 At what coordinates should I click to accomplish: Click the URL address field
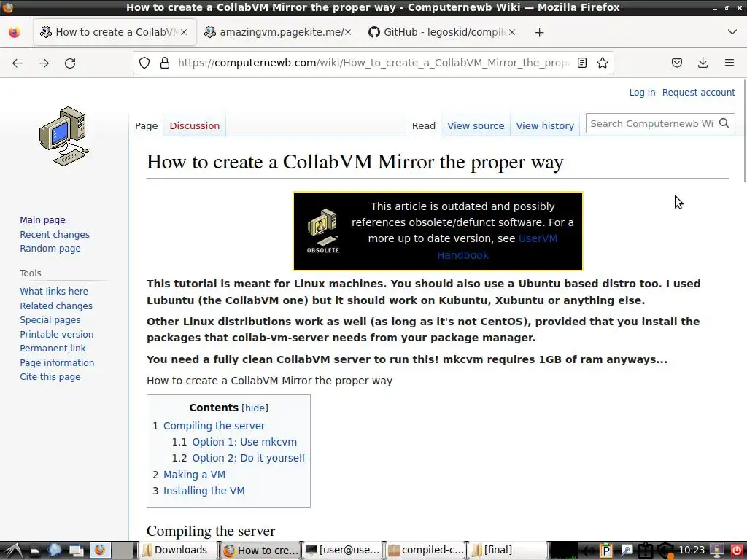[x=373, y=63]
